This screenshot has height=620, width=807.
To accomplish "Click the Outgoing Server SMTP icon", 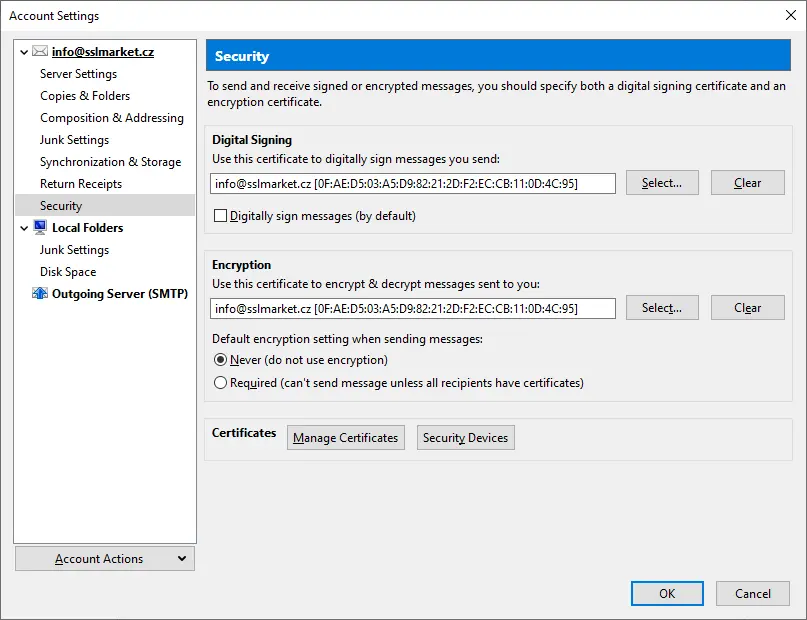I will pos(40,293).
